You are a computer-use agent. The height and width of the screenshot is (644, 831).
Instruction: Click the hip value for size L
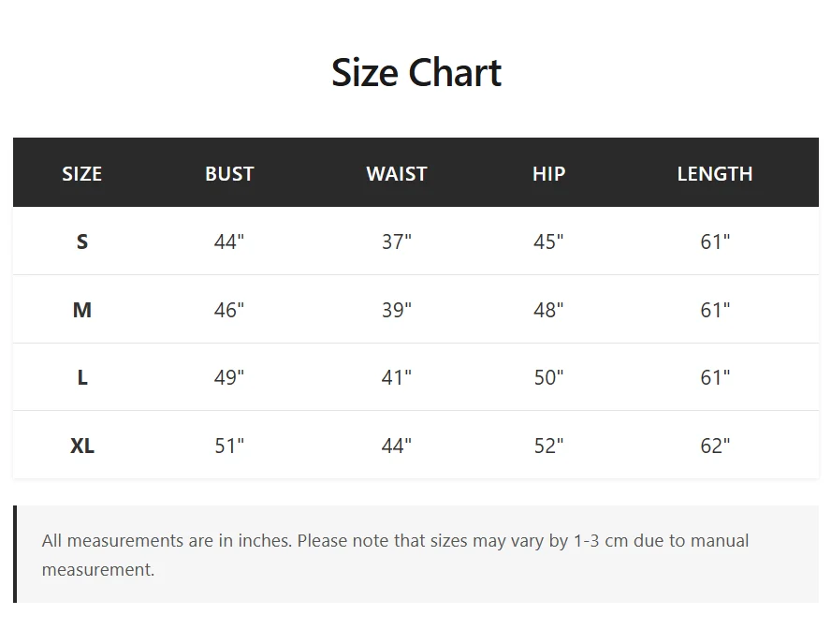tap(548, 378)
